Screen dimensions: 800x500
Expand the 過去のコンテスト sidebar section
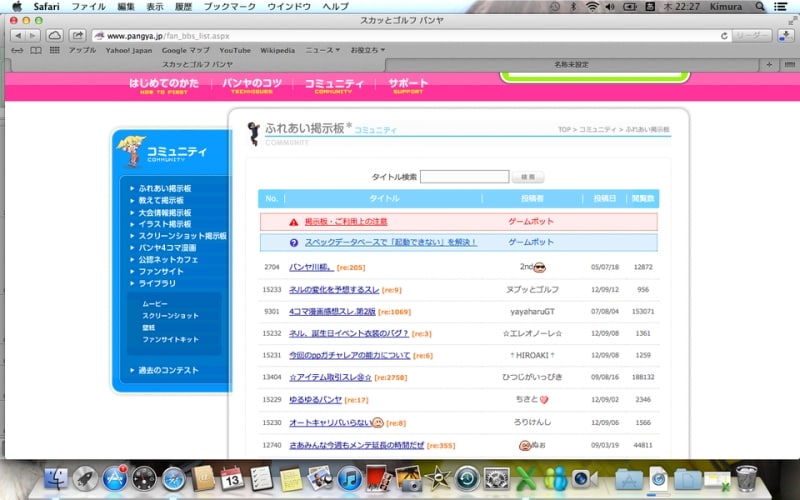[x=169, y=371]
